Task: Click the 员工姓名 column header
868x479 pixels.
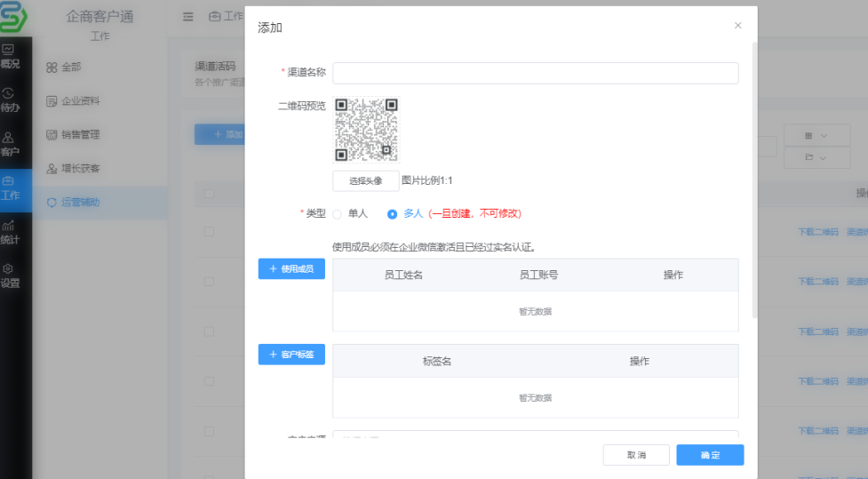Action: tap(403, 275)
